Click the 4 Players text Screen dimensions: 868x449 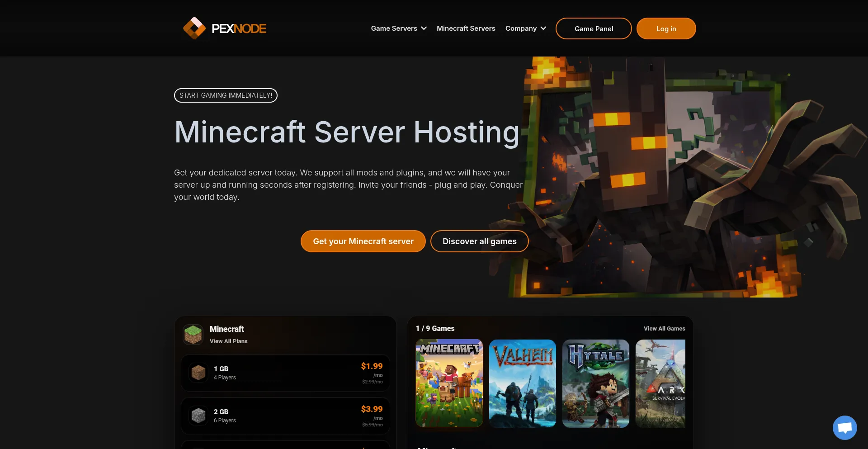click(x=225, y=378)
